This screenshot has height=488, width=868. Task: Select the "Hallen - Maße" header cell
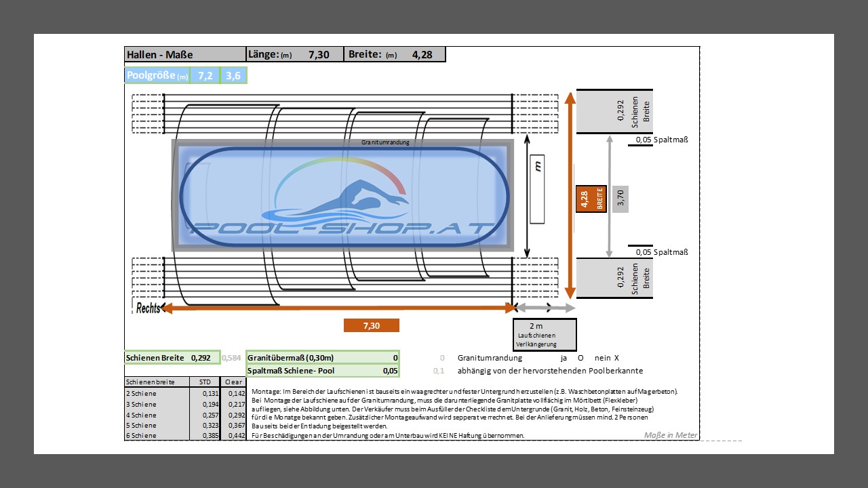pyautogui.click(x=185, y=54)
